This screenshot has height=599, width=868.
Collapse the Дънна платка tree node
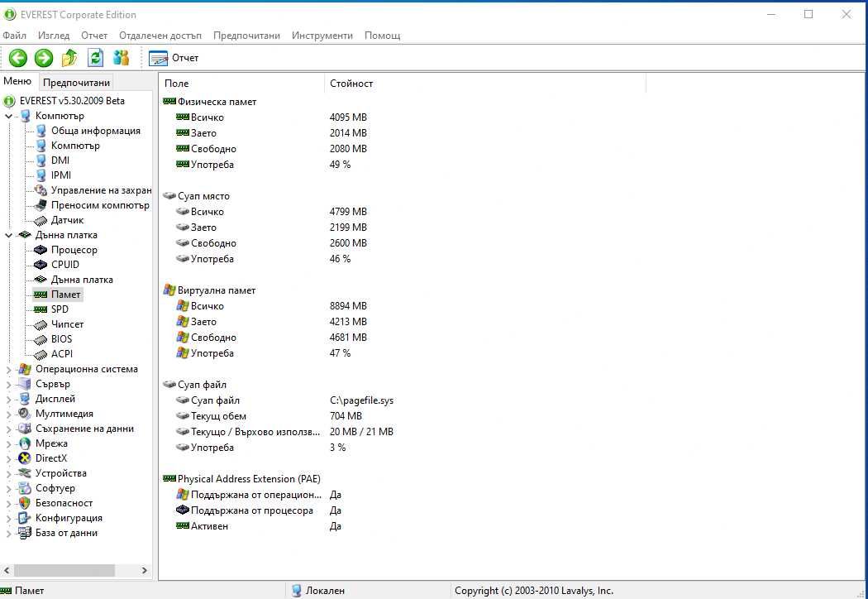[8, 236]
